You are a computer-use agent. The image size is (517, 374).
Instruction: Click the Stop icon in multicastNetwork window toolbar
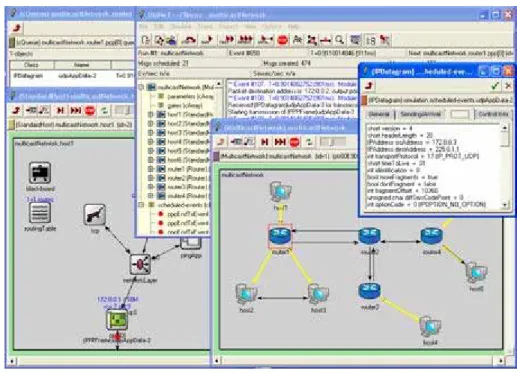294,142
